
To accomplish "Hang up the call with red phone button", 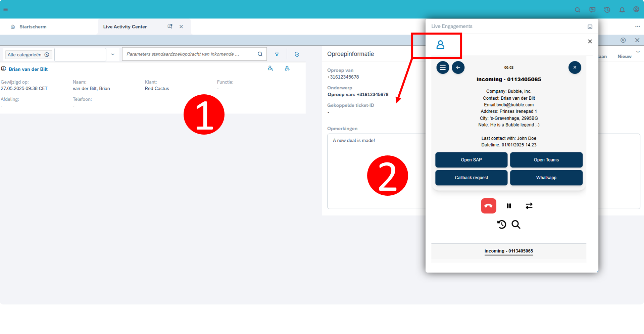I will (x=488, y=206).
